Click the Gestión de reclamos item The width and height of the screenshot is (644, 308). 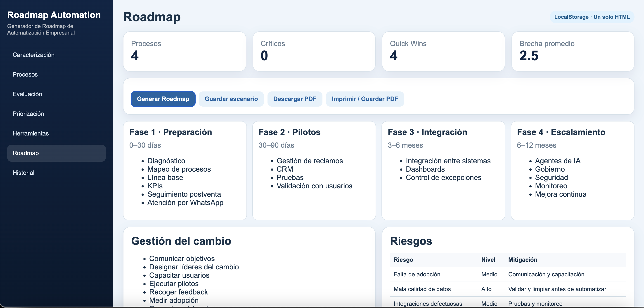pyautogui.click(x=310, y=161)
